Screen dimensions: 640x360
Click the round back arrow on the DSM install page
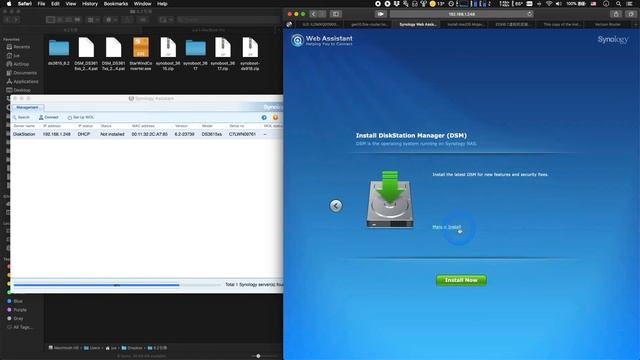(336, 206)
